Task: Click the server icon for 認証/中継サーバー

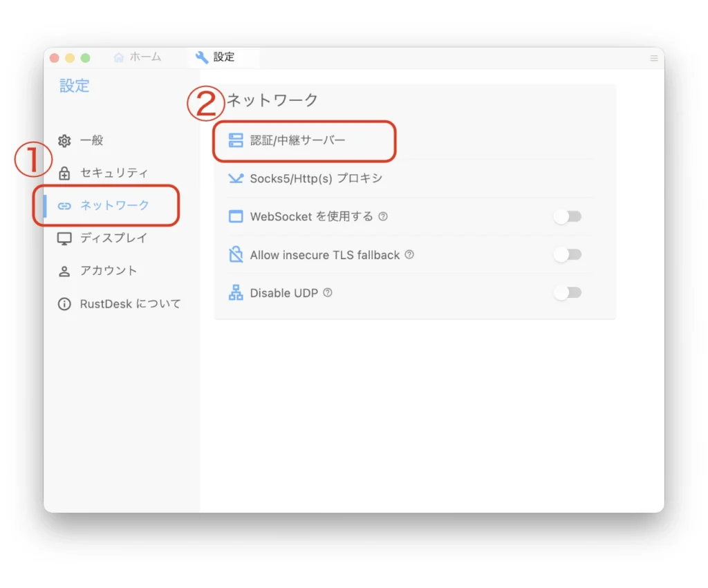Action: click(236, 141)
